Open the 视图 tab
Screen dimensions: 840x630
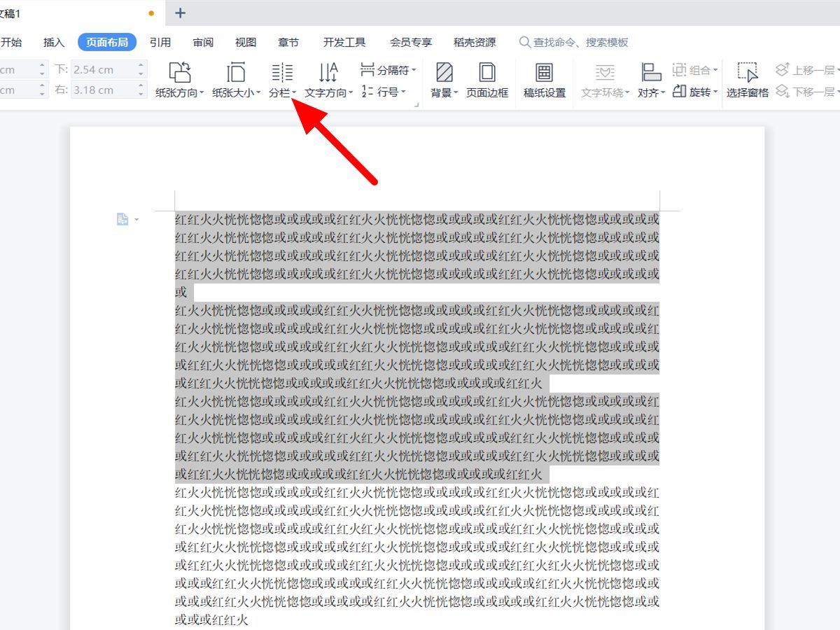click(x=246, y=43)
